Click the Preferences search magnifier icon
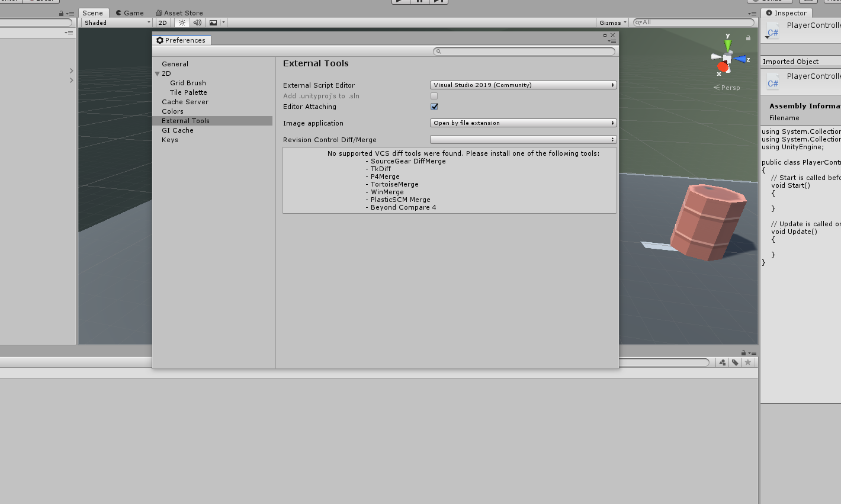The width and height of the screenshot is (841, 504). tap(438, 52)
